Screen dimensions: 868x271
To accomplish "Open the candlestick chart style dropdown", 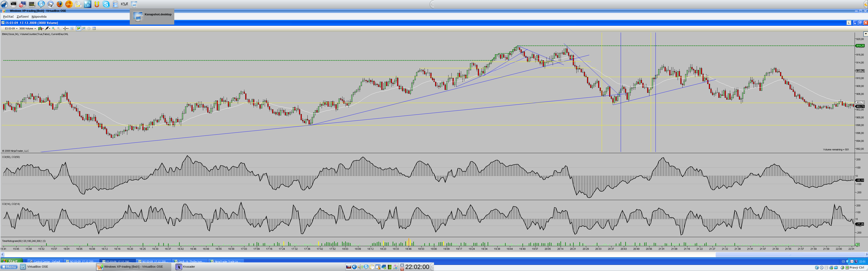I will click(x=41, y=29).
